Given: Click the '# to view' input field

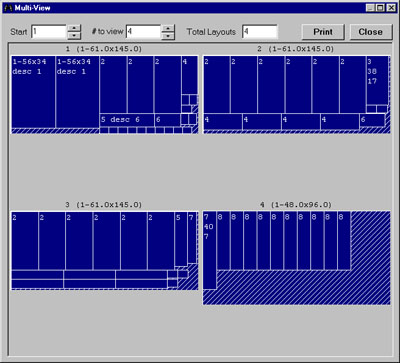Looking at the screenshot, I should [143, 32].
